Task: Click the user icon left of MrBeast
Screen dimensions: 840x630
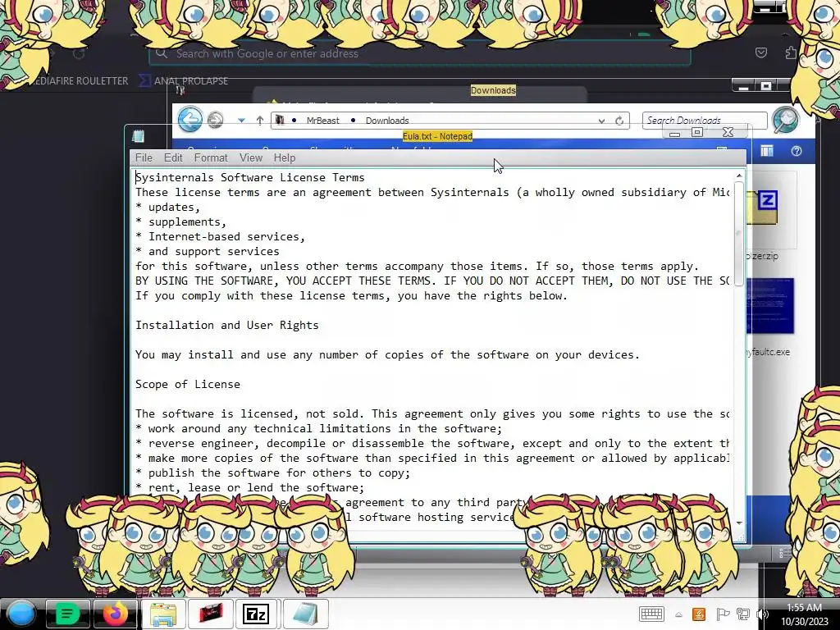Action: click(280, 120)
